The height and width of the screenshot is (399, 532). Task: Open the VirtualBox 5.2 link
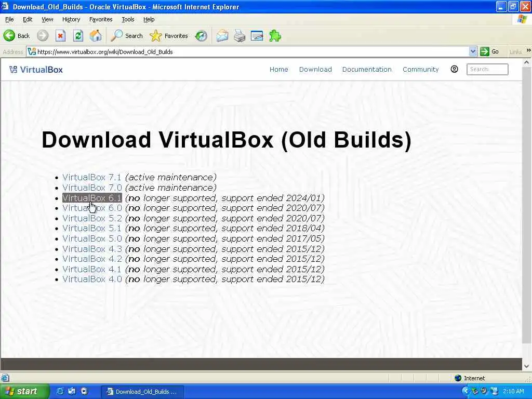coord(92,218)
